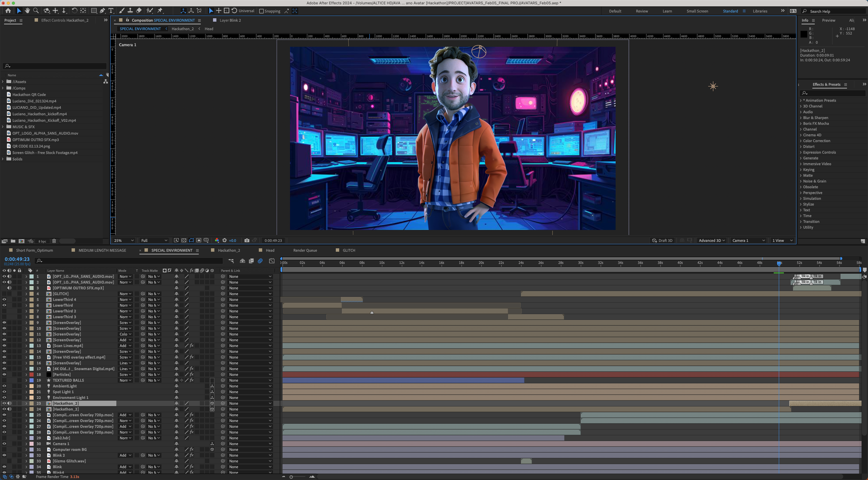The height and width of the screenshot is (480, 868).
Task: Select the Puppet Pin tool
Action: tap(160, 11)
